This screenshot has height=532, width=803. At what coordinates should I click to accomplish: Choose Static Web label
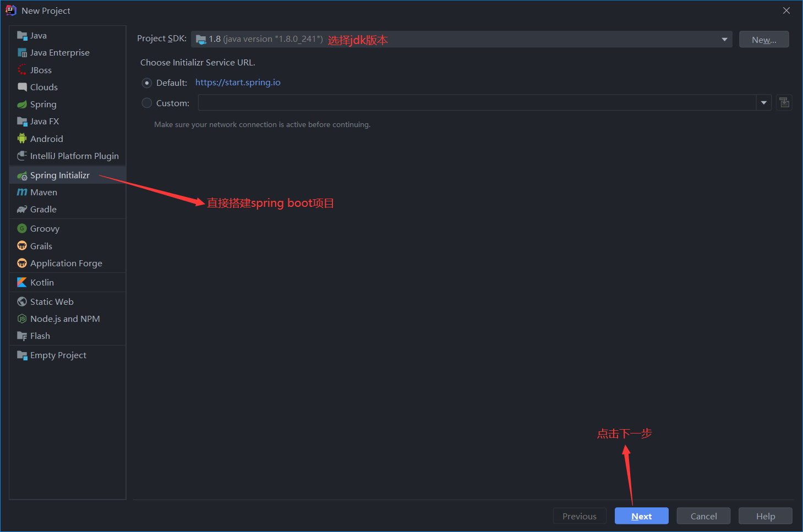(52, 302)
